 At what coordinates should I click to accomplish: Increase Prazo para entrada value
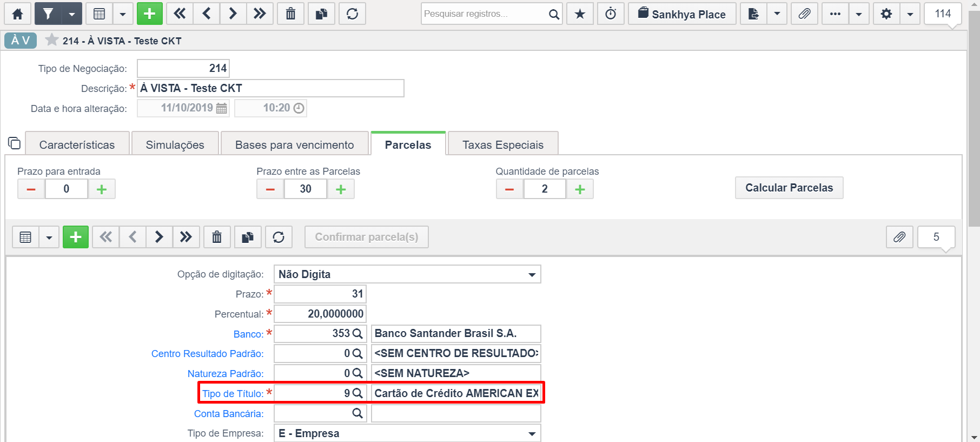tap(102, 189)
